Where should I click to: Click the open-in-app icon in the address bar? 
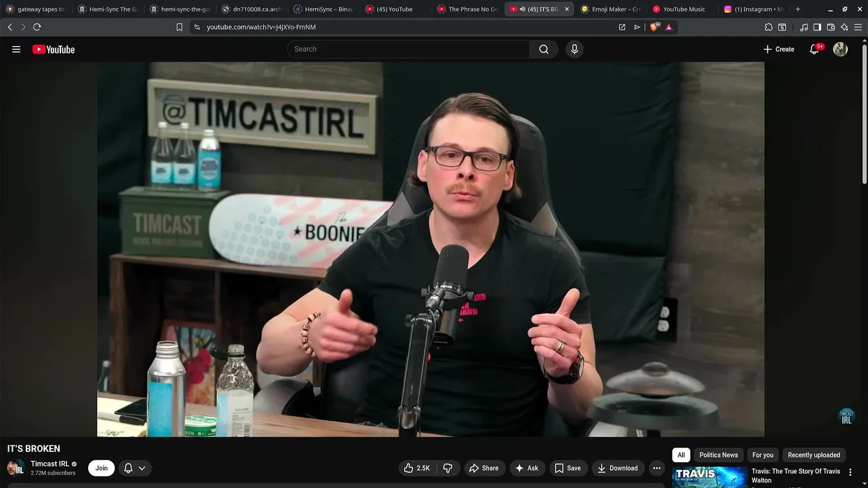click(x=622, y=27)
